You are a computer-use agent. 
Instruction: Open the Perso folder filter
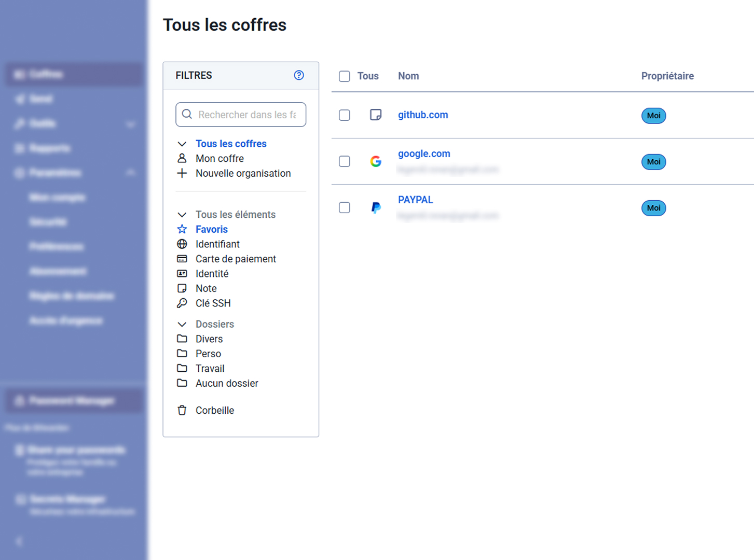[208, 354]
